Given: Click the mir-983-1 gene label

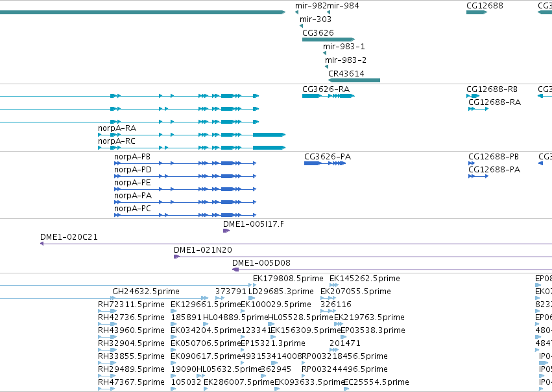Looking at the screenshot, I should [344, 47].
